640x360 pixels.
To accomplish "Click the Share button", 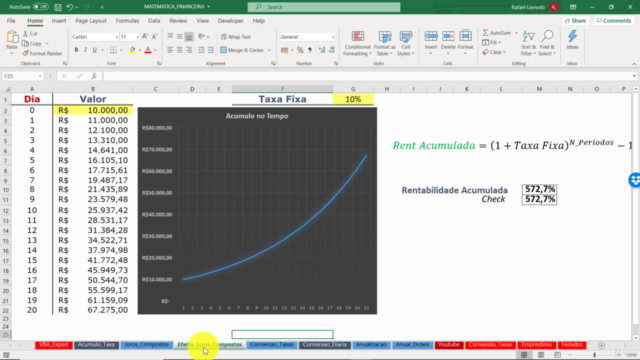I will tap(575, 20).
